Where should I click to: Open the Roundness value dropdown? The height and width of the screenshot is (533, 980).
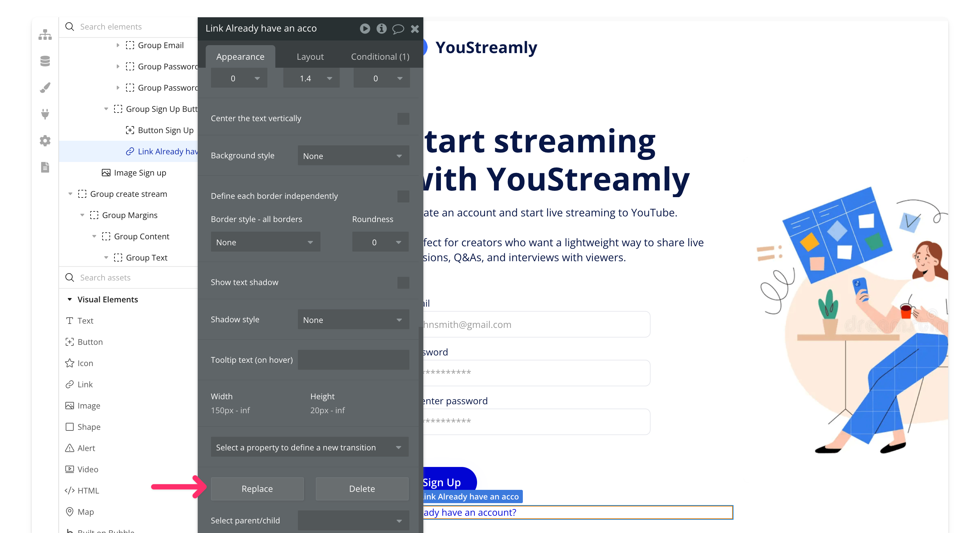point(380,242)
